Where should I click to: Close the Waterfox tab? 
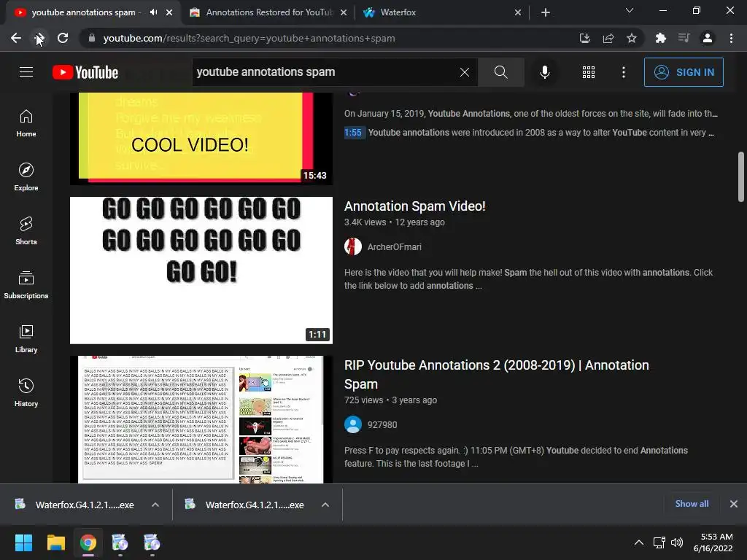518,12
